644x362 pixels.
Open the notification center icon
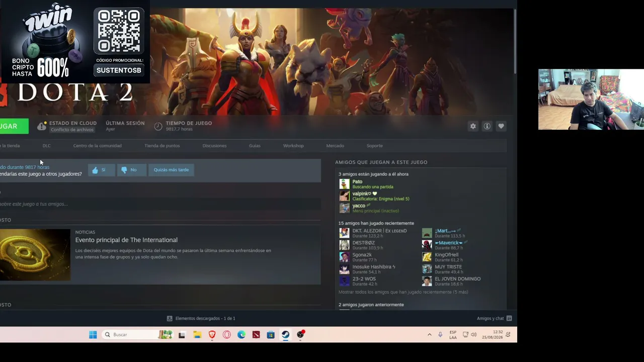point(508,335)
